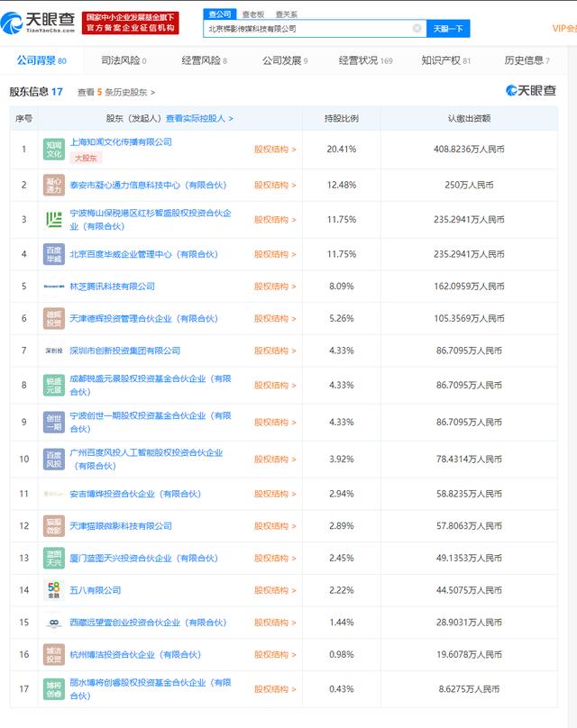The height and width of the screenshot is (728, 577).
Task: Click 百度华威 company logo icon
Action: (x=54, y=254)
